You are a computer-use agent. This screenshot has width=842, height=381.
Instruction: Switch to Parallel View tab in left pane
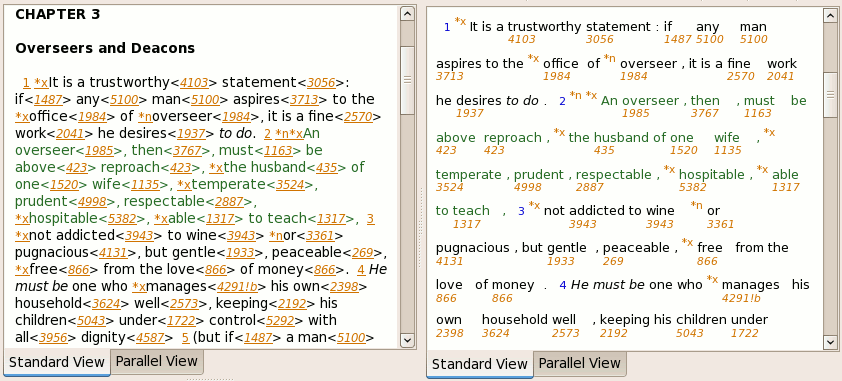coord(157,362)
